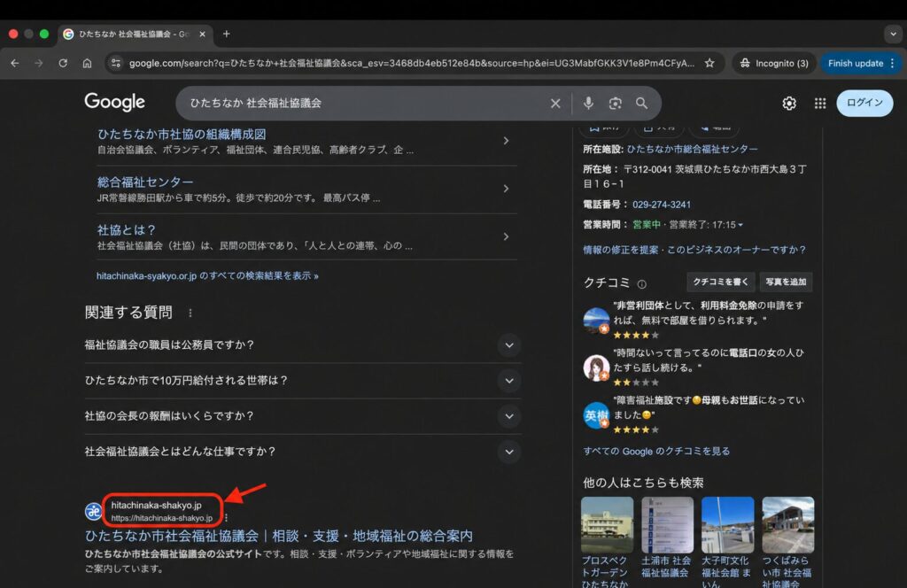This screenshot has height=588, width=907.
Task: Open the browser home page icon
Action: tap(87, 63)
